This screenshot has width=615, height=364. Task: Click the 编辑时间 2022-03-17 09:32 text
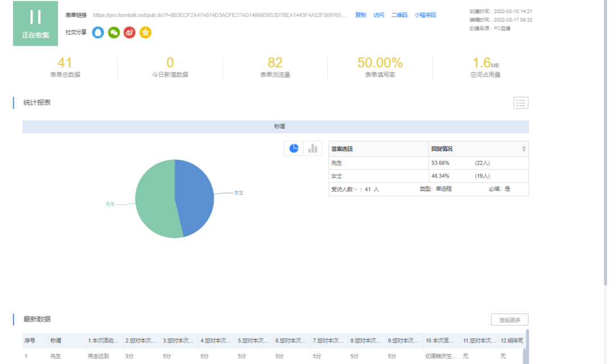[501, 19]
